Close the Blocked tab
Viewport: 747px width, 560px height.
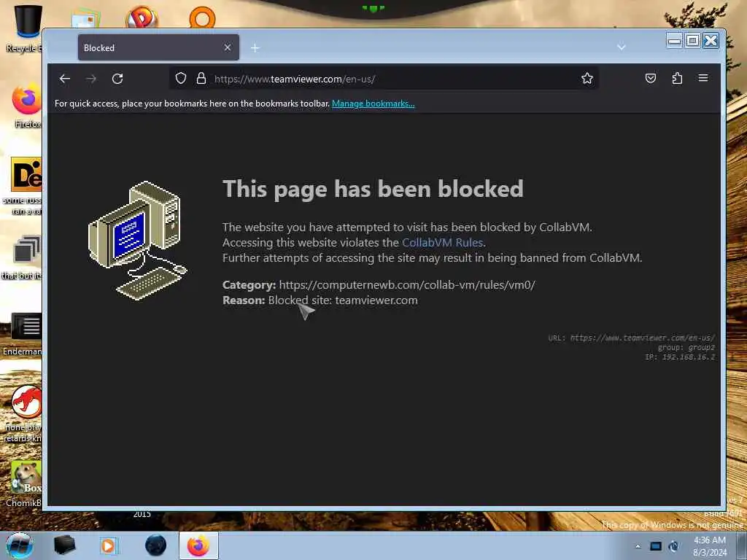[x=228, y=47]
